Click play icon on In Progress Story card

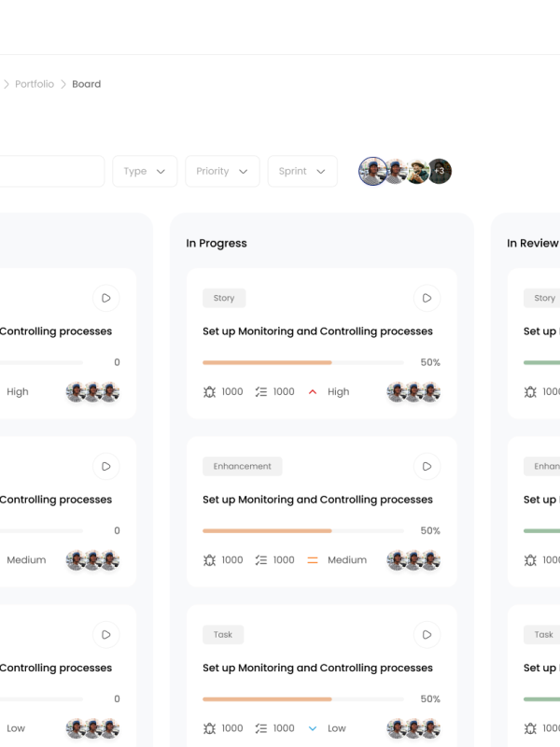pos(427,298)
